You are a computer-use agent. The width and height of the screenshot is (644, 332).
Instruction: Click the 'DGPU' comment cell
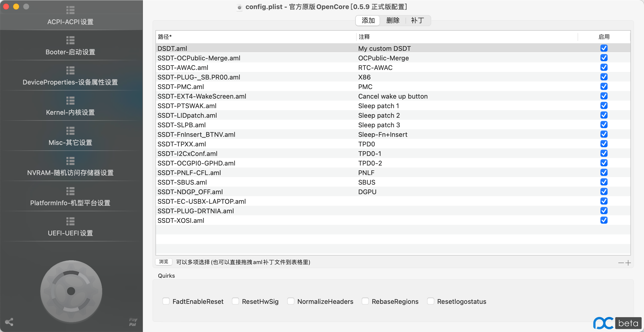[x=367, y=192]
